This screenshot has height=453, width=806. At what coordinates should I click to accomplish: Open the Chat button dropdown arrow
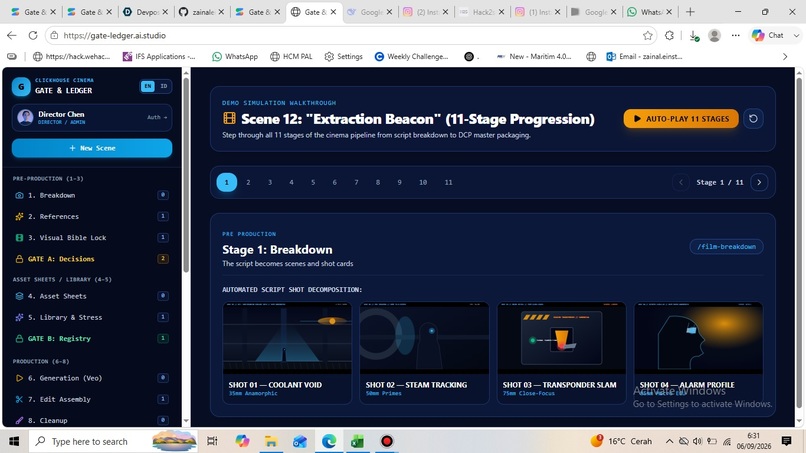796,35
